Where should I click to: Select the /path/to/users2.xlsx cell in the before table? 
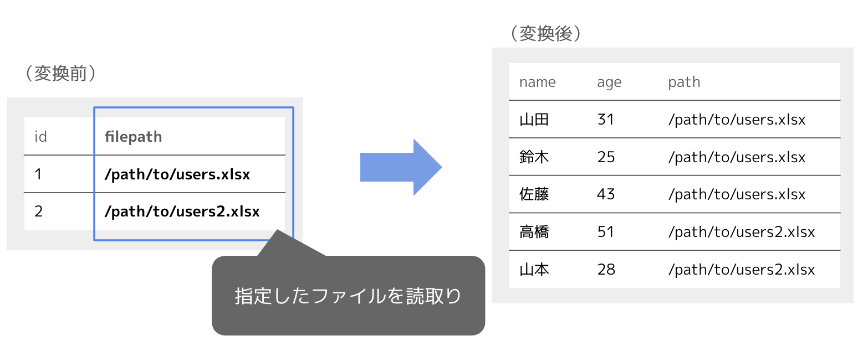[182, 211]
